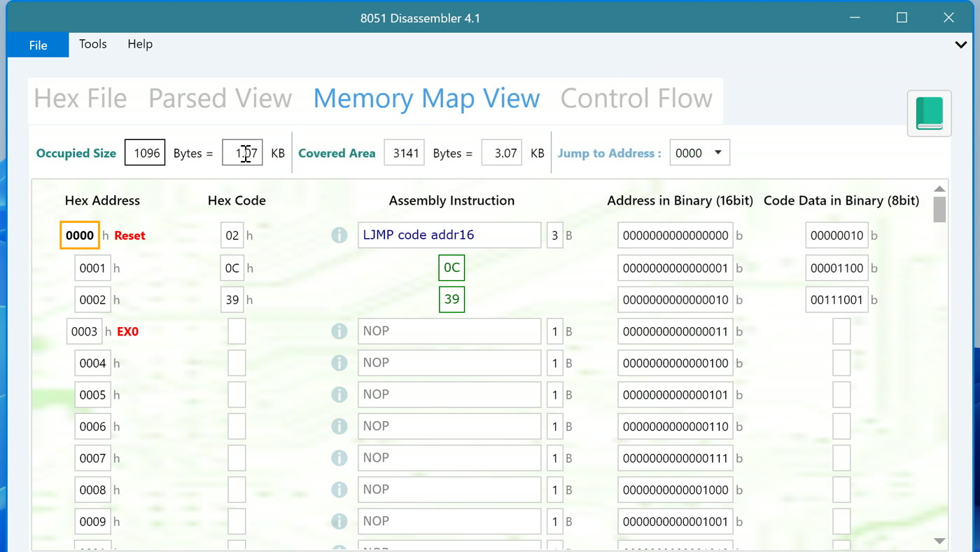Click binary address 0000000000000001 field
Viewport: 980px width, 552px height.
tap(675, 268)
